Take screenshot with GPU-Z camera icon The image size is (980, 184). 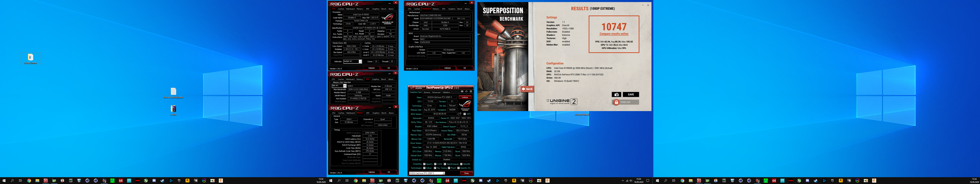pos(462,91)
